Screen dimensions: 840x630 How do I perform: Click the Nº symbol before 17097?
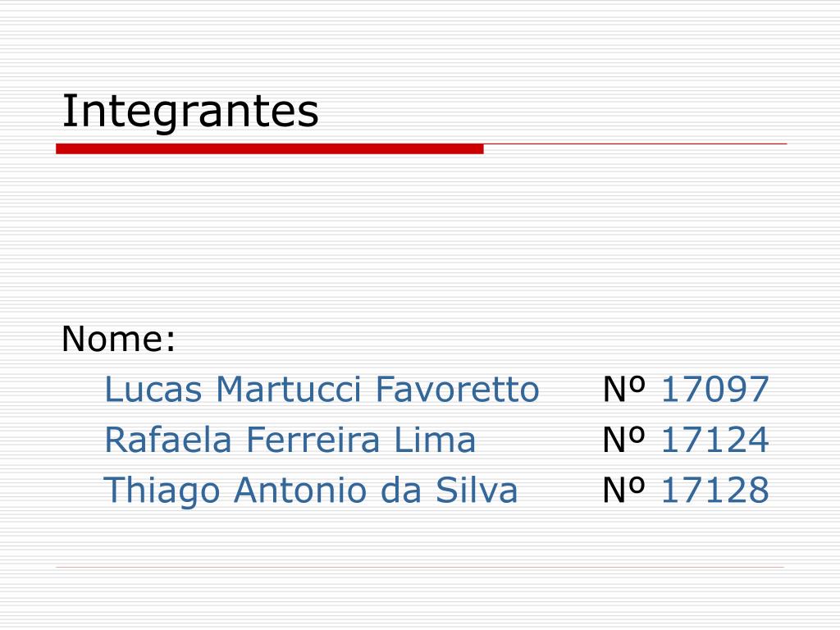tap(624, 389)
